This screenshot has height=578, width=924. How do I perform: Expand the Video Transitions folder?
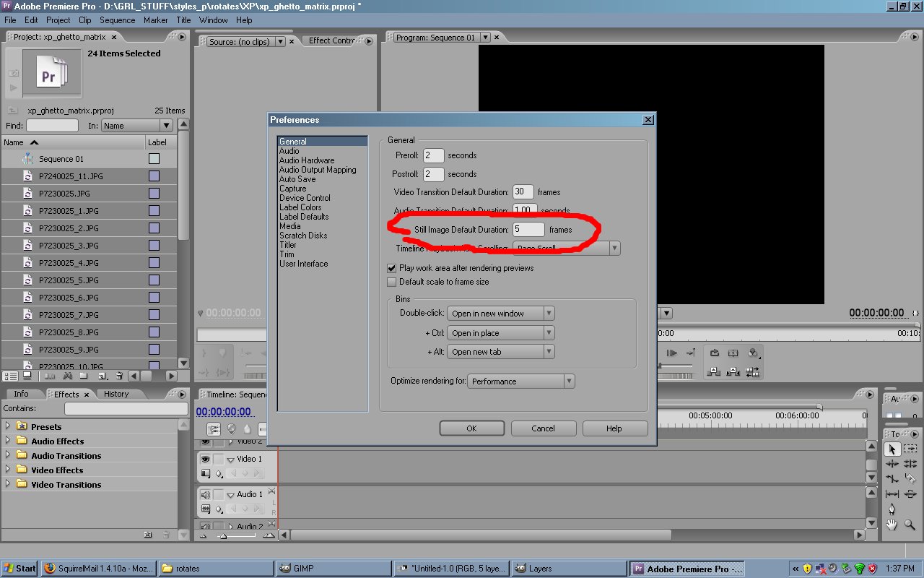(x=8, y=484)
